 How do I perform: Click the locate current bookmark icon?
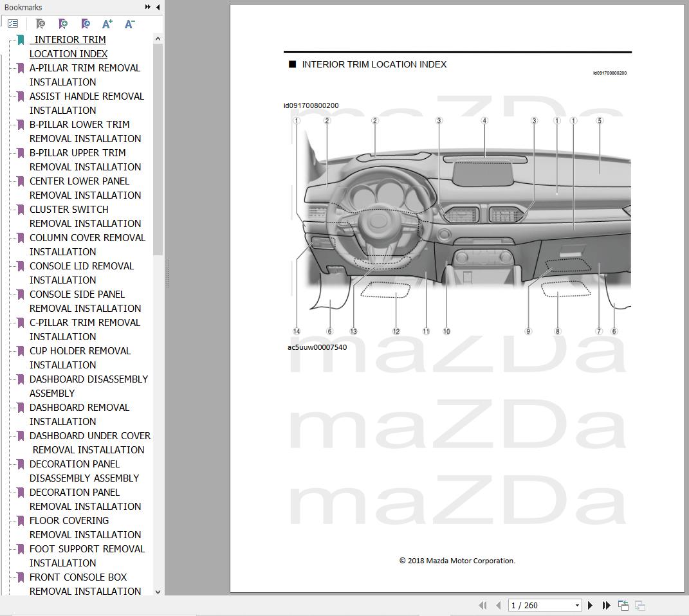[85, 23]
